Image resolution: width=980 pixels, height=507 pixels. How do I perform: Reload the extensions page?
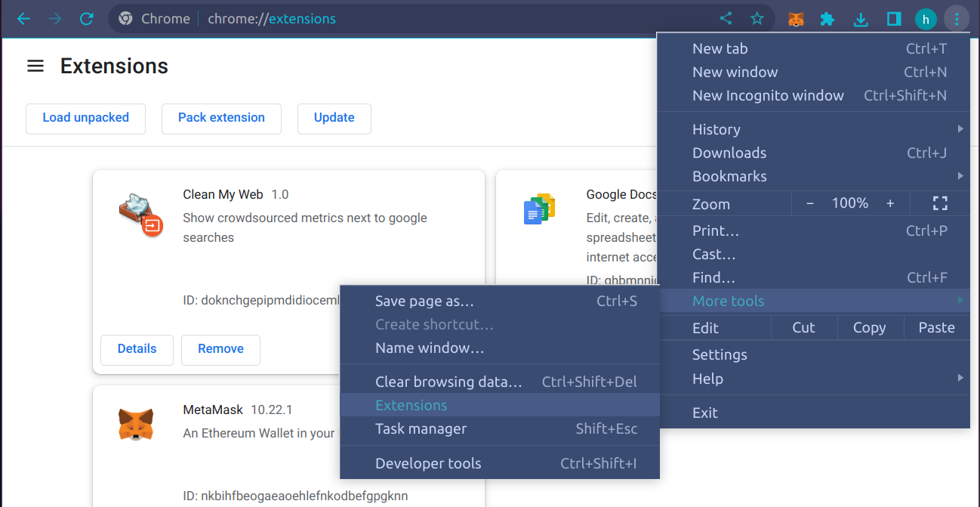tap(87, 19)
